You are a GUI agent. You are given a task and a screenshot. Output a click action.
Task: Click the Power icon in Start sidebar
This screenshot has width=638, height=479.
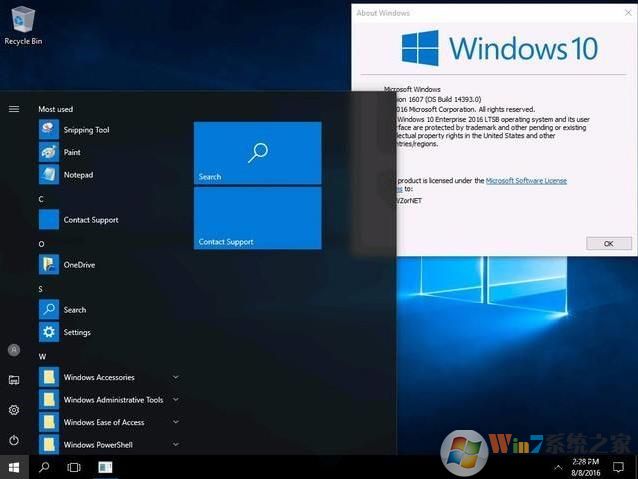(x=14, y=440)
